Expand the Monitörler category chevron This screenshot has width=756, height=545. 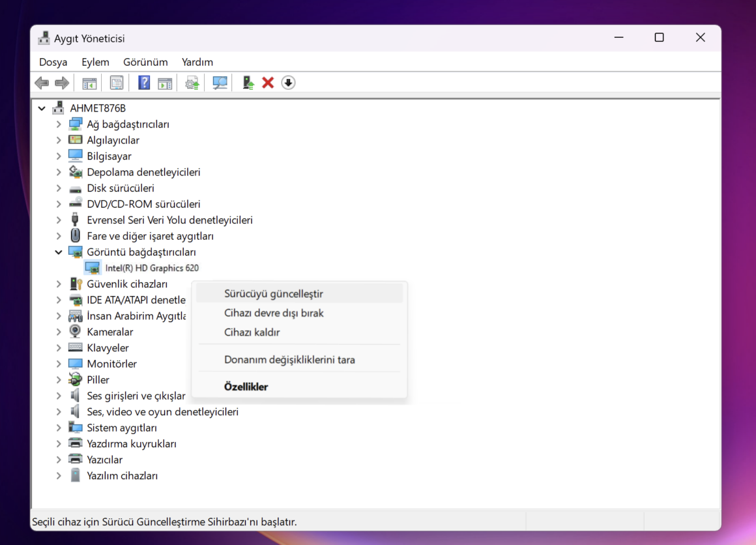(59, 364)
